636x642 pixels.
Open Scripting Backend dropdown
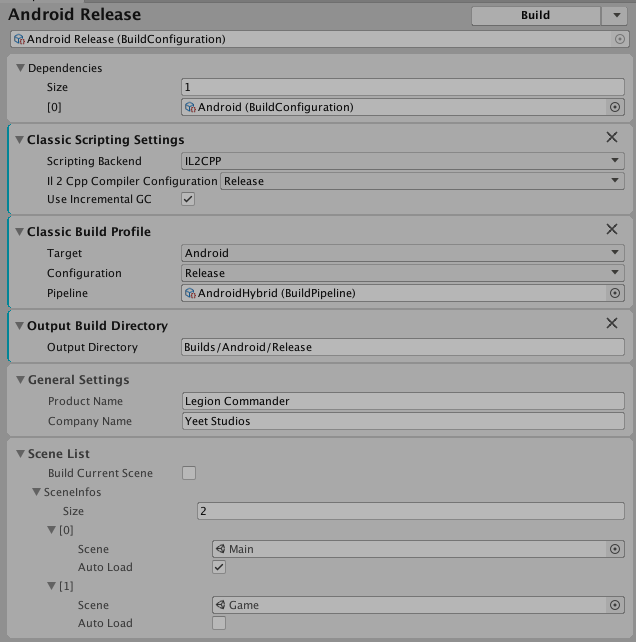point(403,161)
